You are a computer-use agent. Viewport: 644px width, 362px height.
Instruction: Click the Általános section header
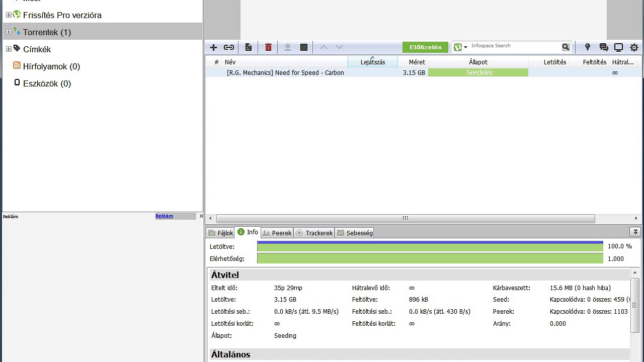pos(420,354)
